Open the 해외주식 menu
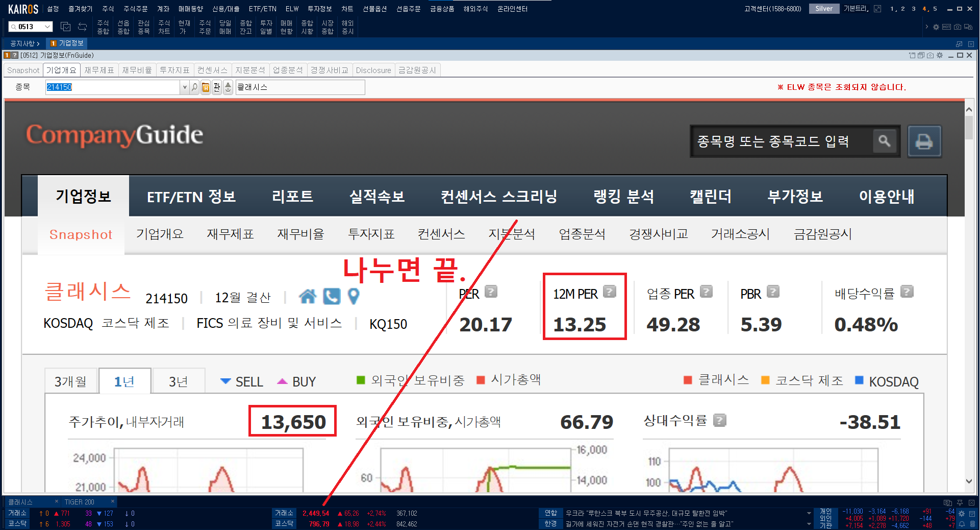980x530 pixels. [475, 9]
